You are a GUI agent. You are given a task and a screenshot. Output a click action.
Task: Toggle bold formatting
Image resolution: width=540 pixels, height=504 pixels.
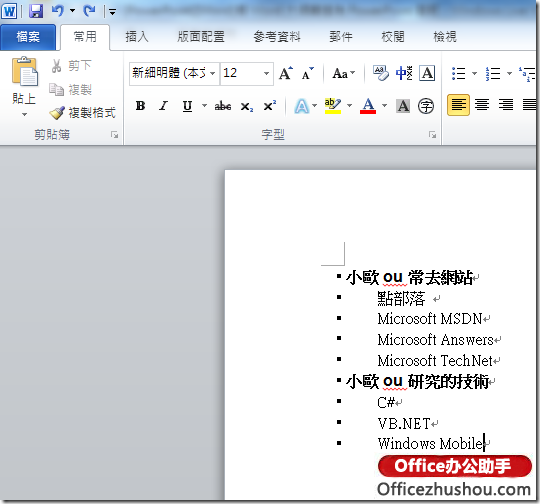click(140, 106)
